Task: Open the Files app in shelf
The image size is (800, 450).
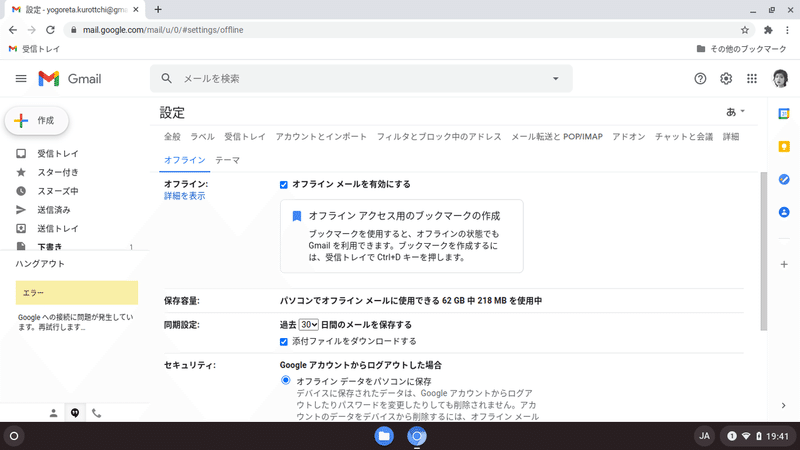Action: pyautogui.click(x=384, y=436)
